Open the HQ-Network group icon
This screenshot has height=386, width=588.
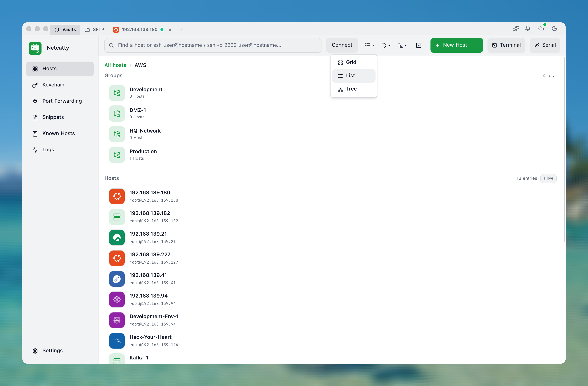117,134
